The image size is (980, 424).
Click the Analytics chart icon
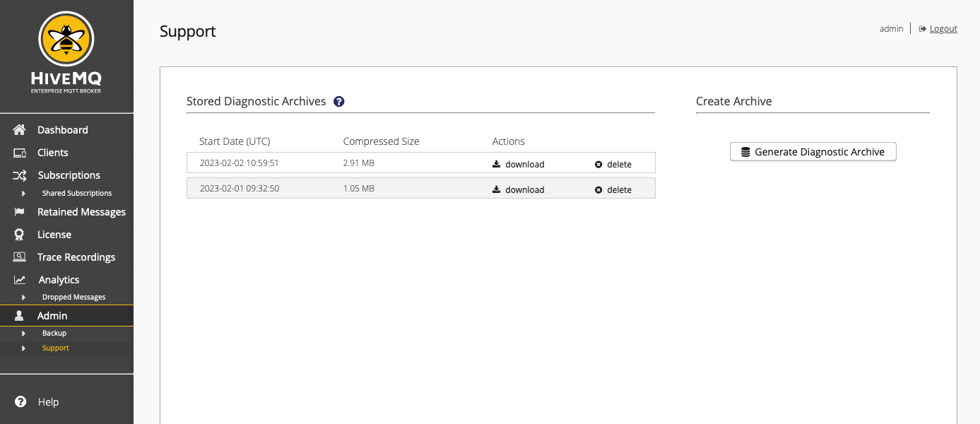[x=20, y=280]
